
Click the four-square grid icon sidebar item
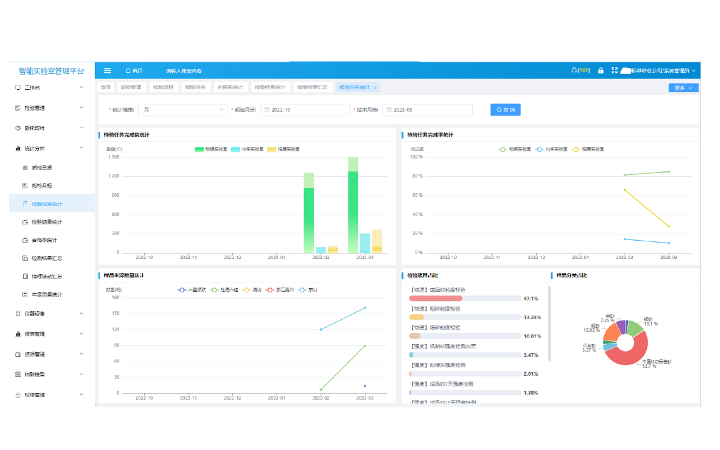tap(18, 374)
